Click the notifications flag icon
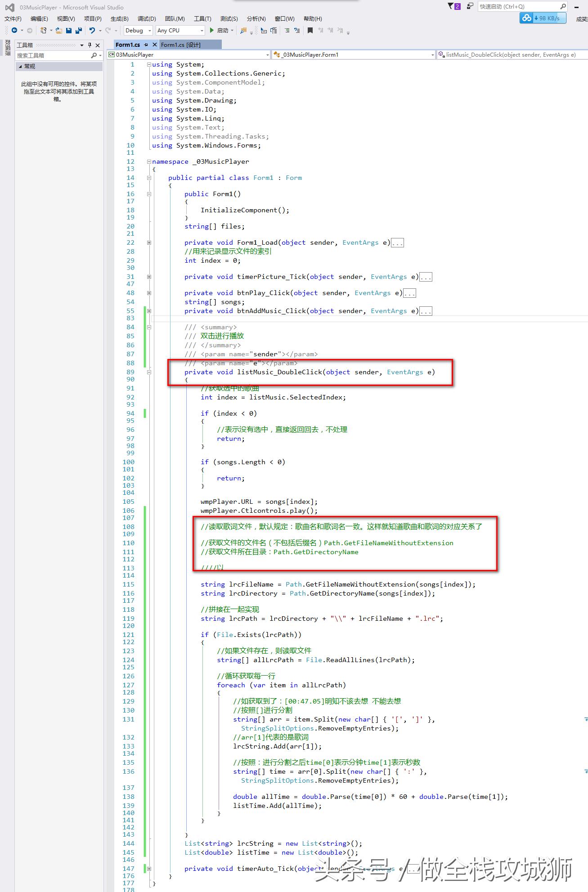588x892 pixels. point(451,6)
